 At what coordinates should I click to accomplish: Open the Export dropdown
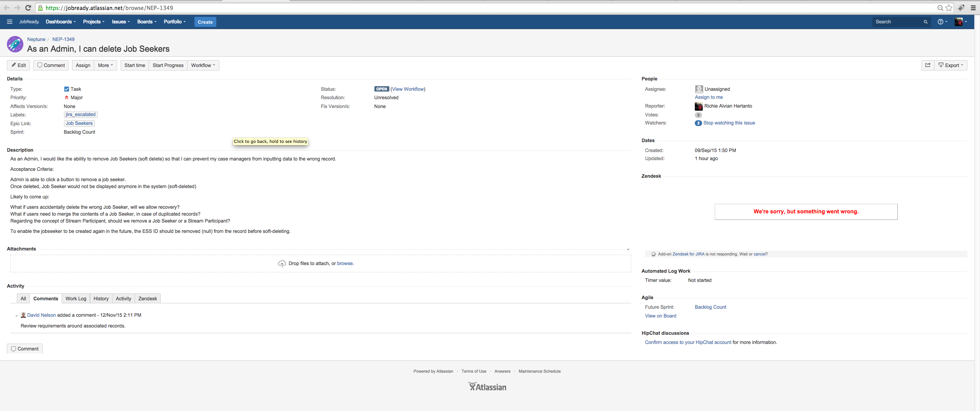tap(951, 65)
